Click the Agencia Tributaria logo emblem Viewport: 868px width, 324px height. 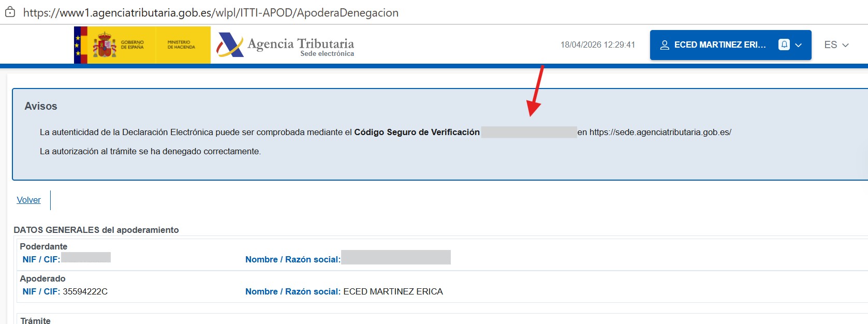click(230, 45)
